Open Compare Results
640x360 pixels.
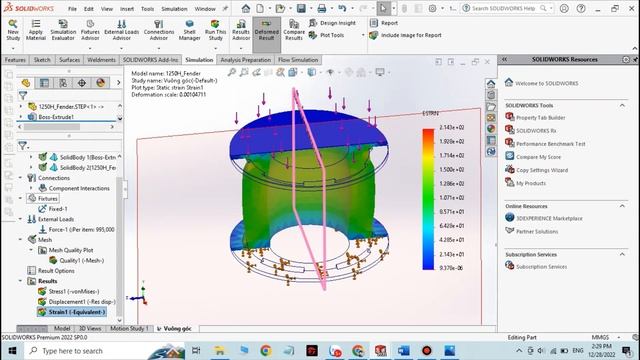294,30
